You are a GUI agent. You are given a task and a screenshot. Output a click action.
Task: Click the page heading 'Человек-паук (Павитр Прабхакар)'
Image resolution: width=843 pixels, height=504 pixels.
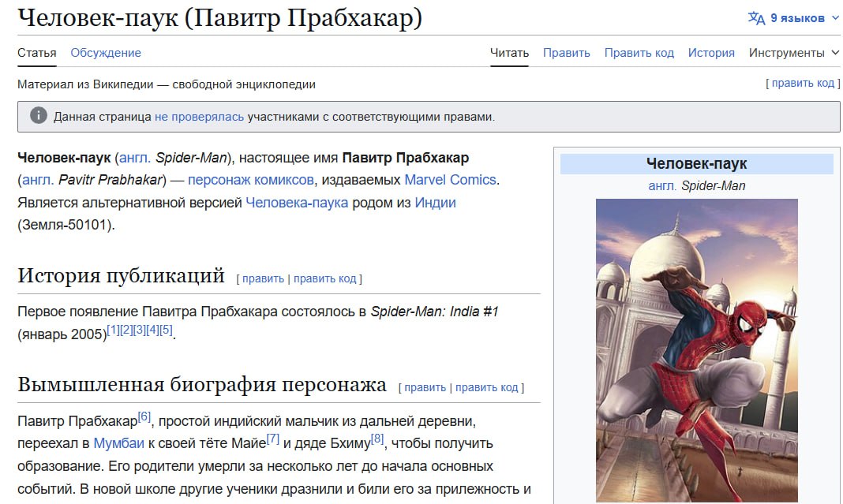[x=220, y=17]
